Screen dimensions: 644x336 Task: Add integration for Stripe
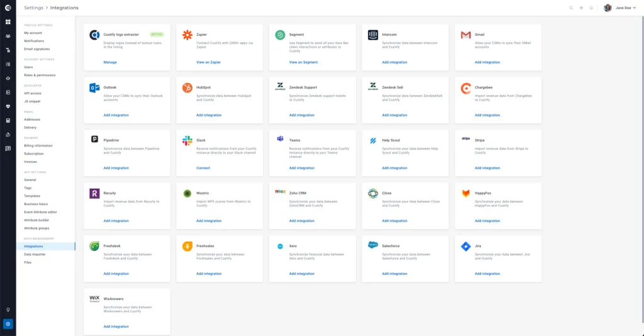click(x=487, y=168)
